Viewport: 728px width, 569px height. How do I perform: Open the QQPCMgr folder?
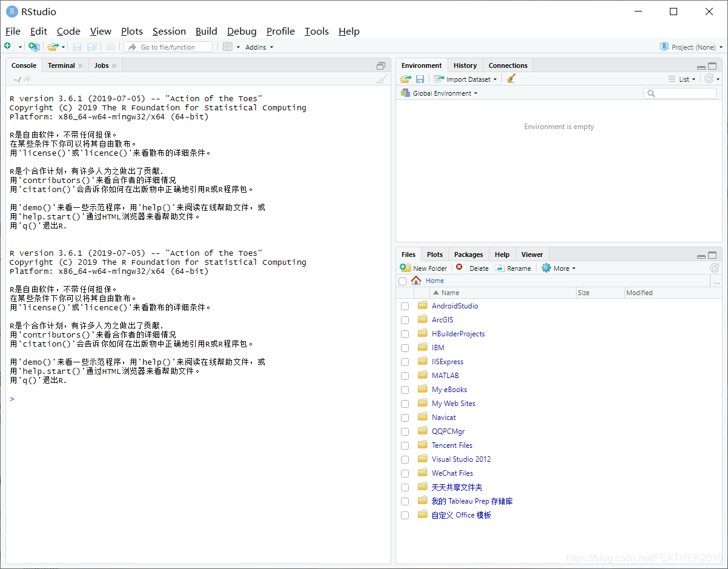coord(448,431)
